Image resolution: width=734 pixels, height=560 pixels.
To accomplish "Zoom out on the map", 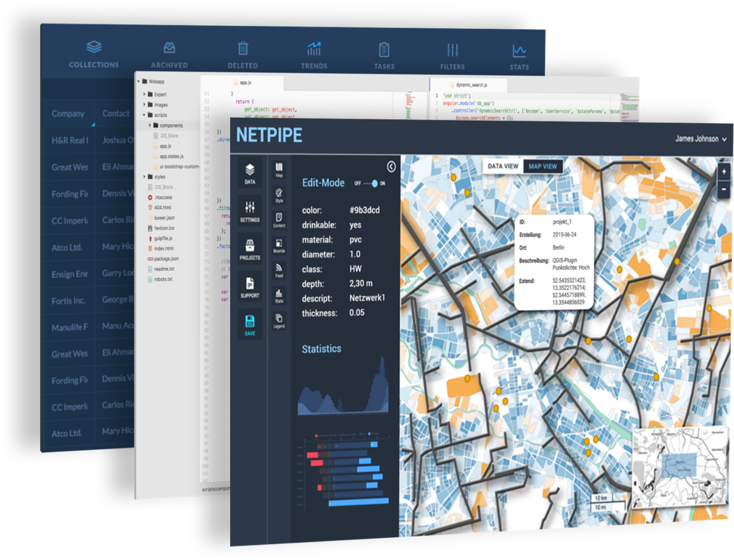I will pos(723,189).
